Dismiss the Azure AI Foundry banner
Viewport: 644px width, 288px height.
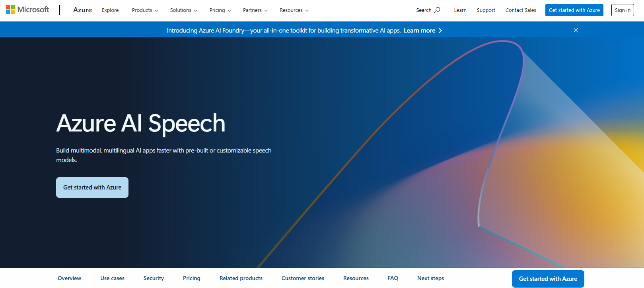(576, 30)
